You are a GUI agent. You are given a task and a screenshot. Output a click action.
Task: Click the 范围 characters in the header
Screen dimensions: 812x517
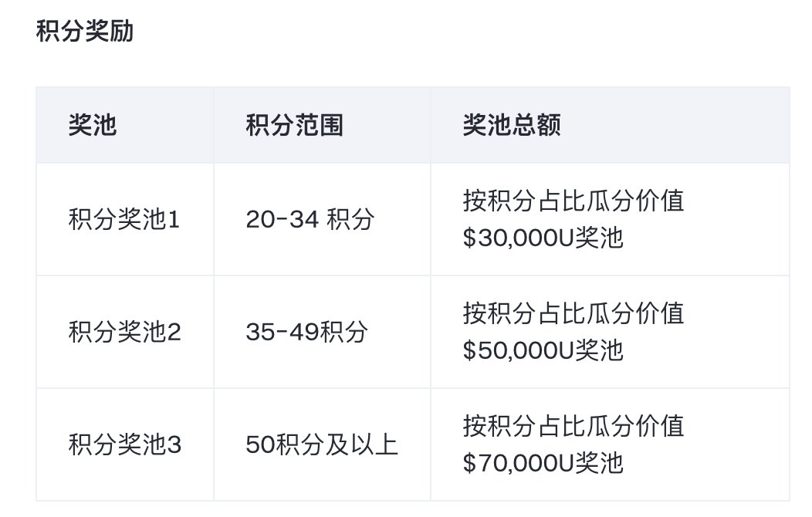[319, 125]
